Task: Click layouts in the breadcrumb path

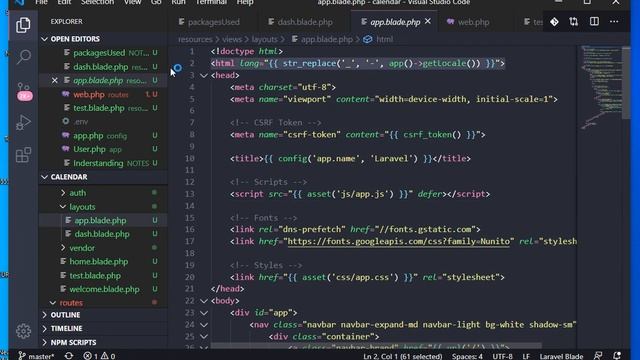Action: coord(264,39)
